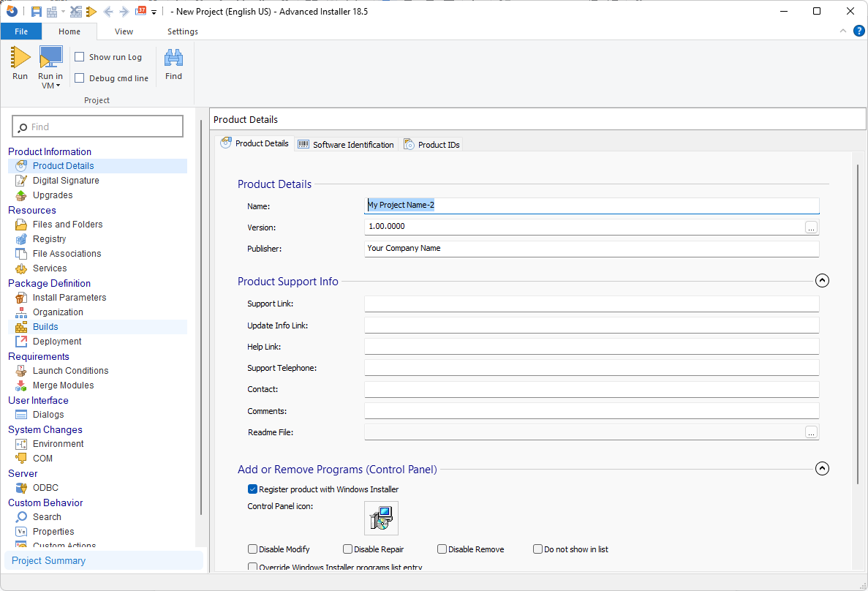Open the Upgrades page
868x591 pixels.
[x=53, y=195]
